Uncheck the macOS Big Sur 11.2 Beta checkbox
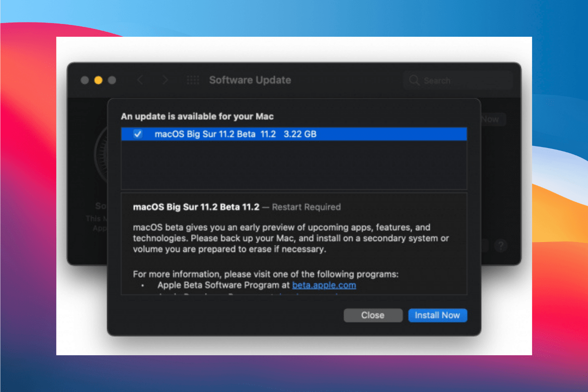The height and width of the screenshot is (392, 588). point(138,134)
